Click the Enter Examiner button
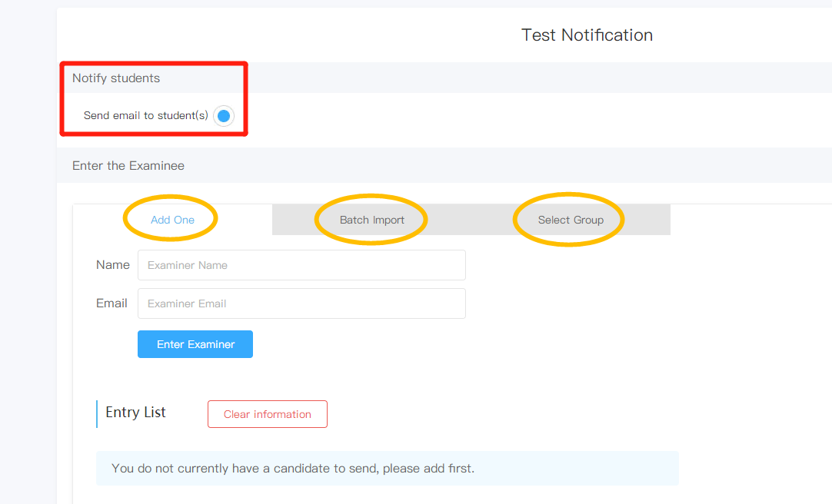This screenshot has width=832, height=504. 195,344
